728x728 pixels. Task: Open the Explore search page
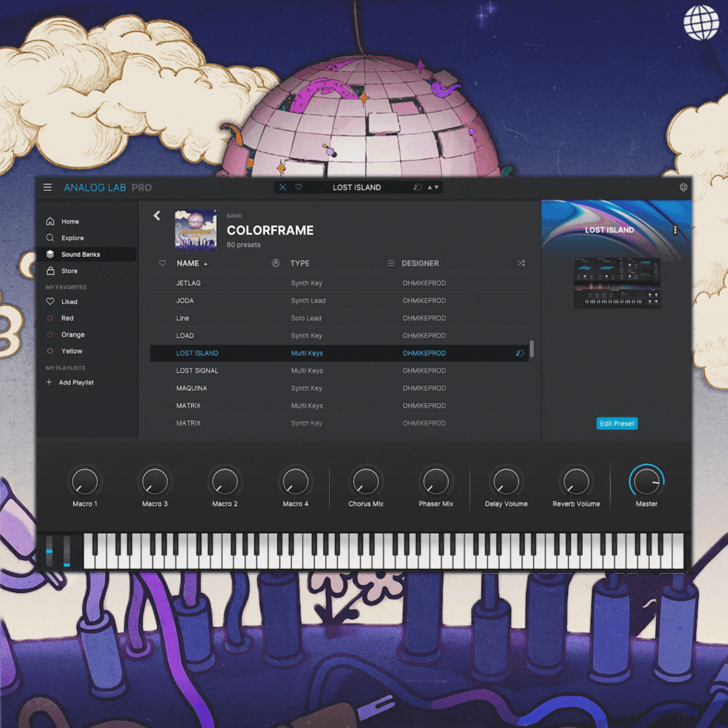pyautogui.click(x=72, y=238)
